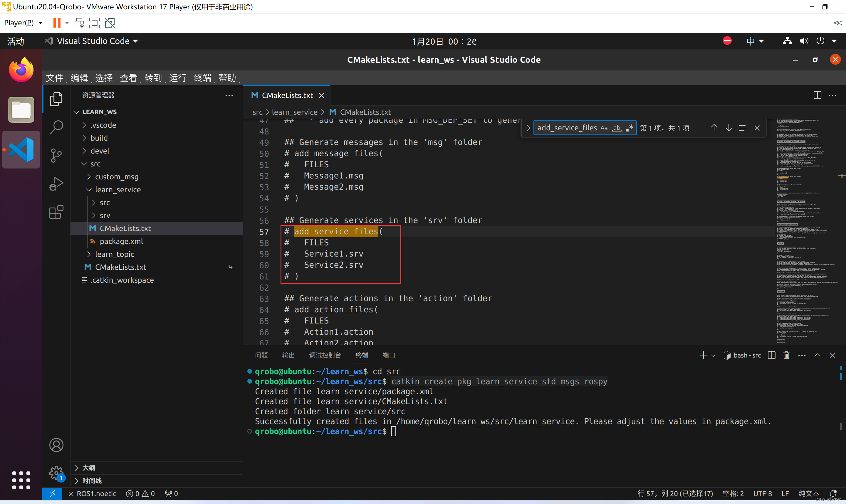Toggle Find in Selection option
Image resolution: width=846 pixels, height=504 pixels.
743,128
